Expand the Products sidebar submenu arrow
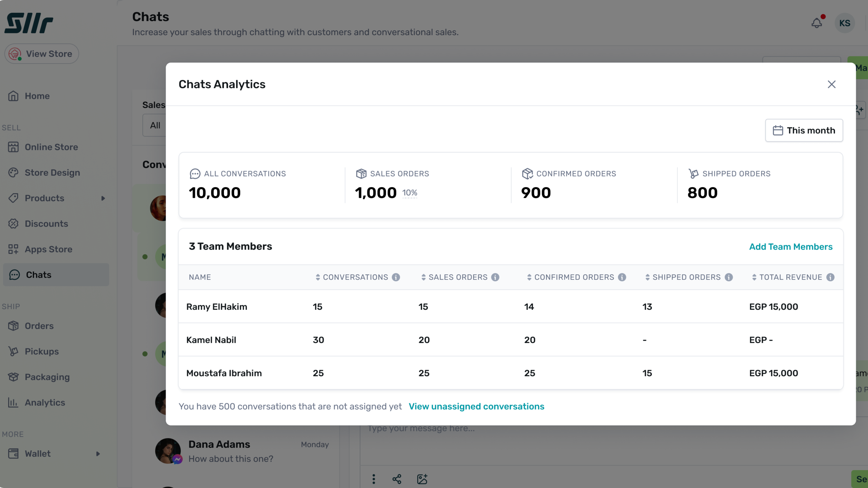 click(x=103, y=198)
